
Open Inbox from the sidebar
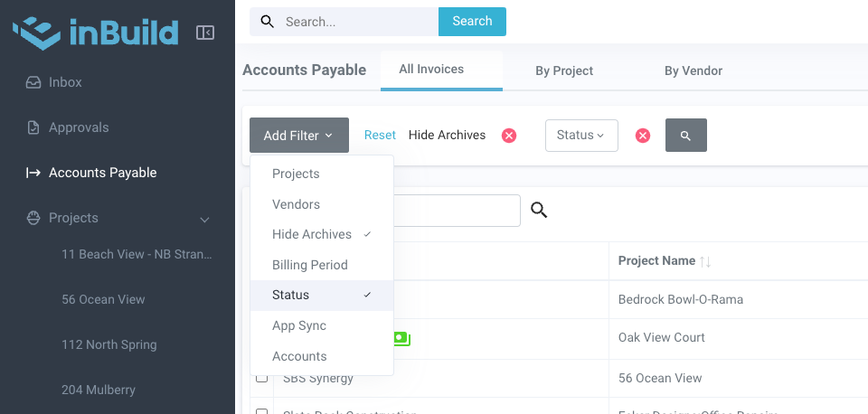coord(65,82)
